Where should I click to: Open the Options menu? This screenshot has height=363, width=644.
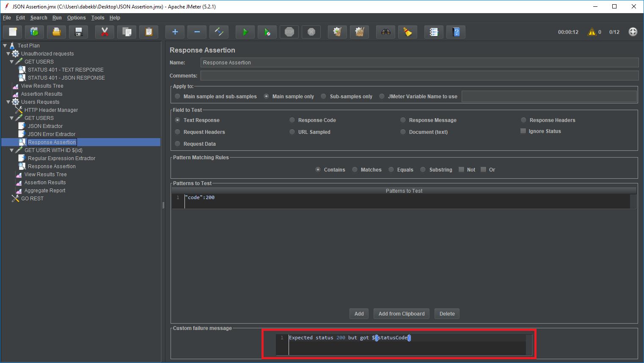tap(76, 18)
